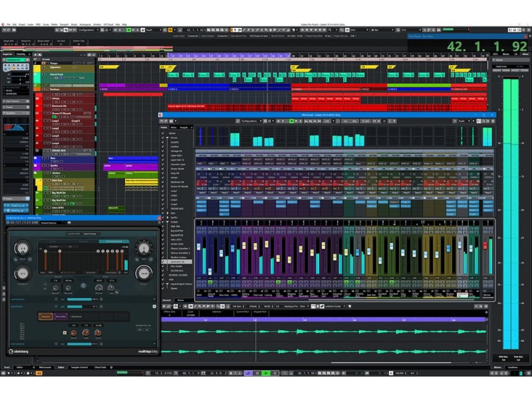The height and width of the screenshot is (399, 532).
Task: Switch to the Snapshots tab in MixConsole
Action: [184, 128]
